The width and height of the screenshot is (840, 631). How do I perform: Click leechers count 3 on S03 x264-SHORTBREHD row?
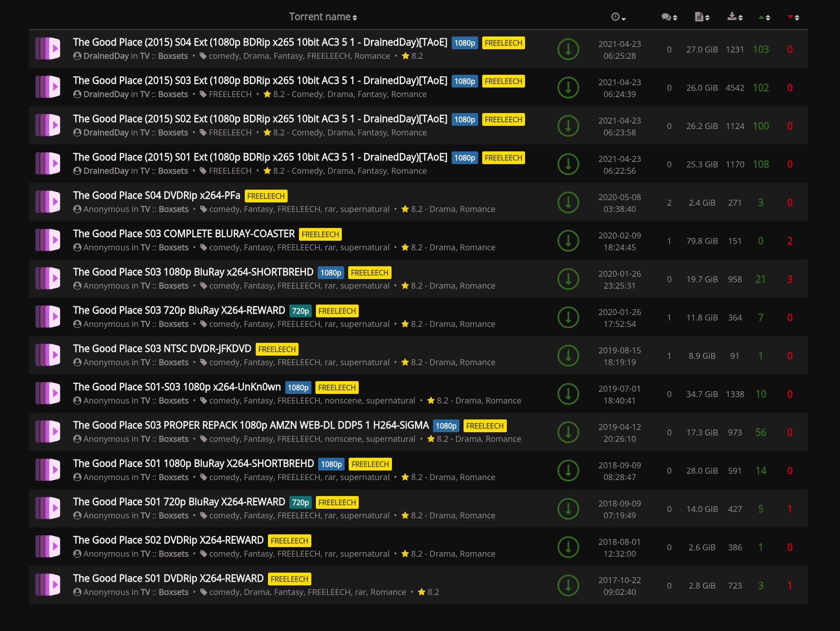(x=790, y=279)
